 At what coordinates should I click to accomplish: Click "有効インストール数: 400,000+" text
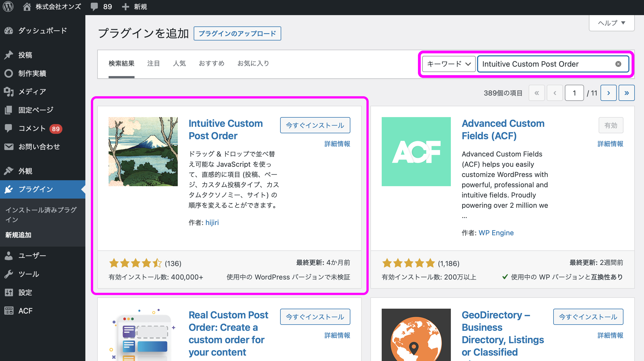[156, 277]
